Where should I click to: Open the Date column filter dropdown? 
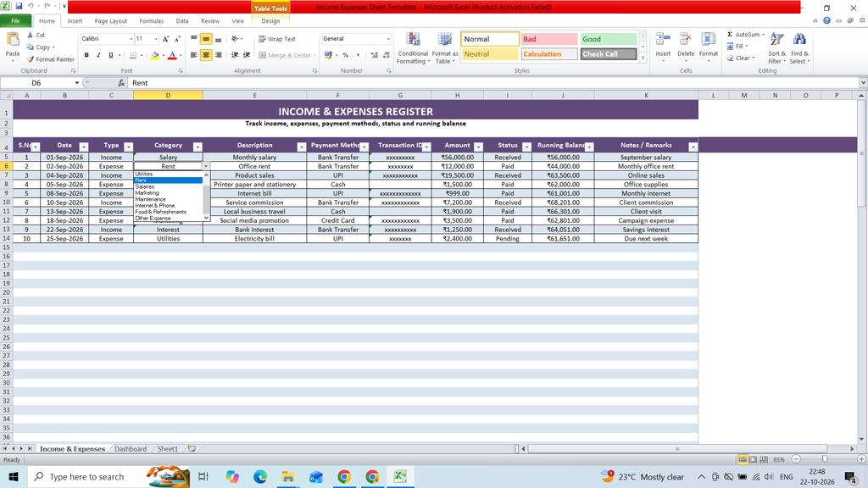pos(84,147)
